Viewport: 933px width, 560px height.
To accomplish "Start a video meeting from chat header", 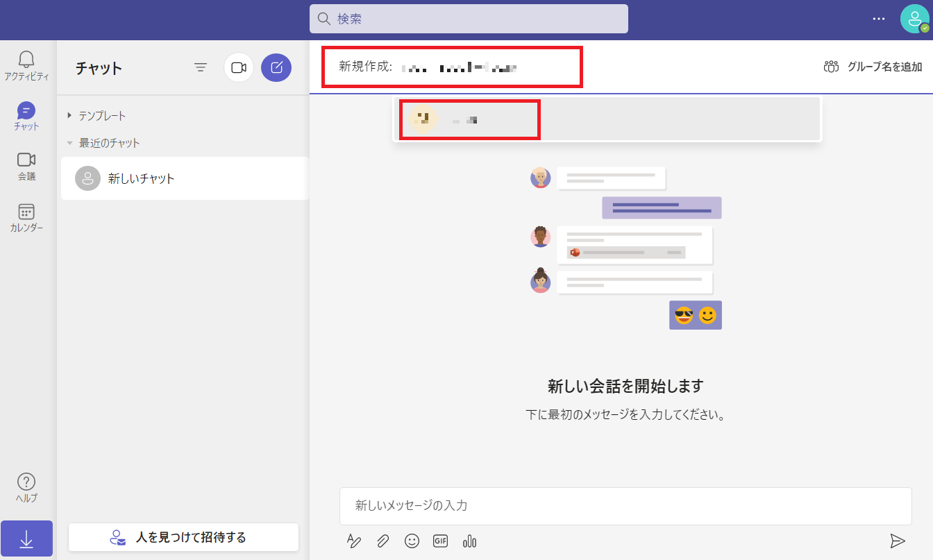I will tap(239, 67).
